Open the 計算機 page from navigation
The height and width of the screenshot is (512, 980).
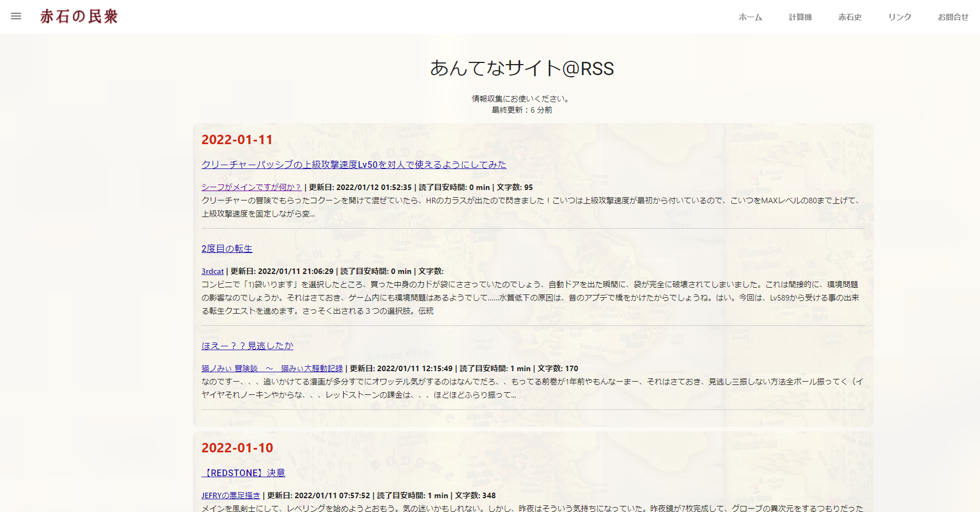coord(800,17)
